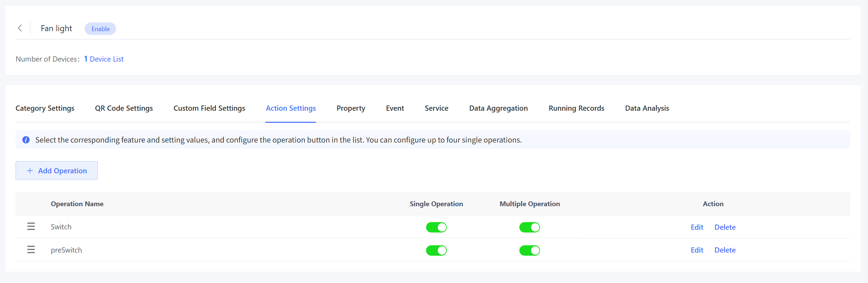The height and width of the screenshot is (283, 868).
Task: Open Custom Field Settings tab
Action: point(209,108)
